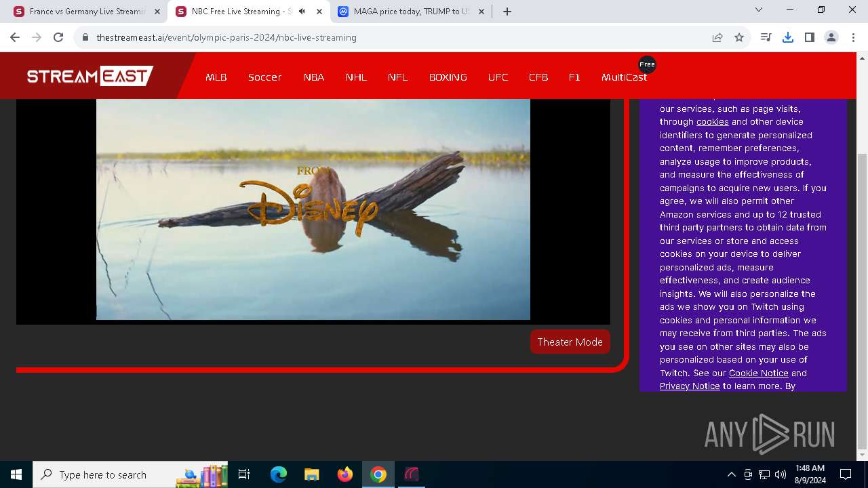Screen dimensions: 868x488
Task: Open the volume control in tray
Action: pyautogui.click(x=781, y=474)
